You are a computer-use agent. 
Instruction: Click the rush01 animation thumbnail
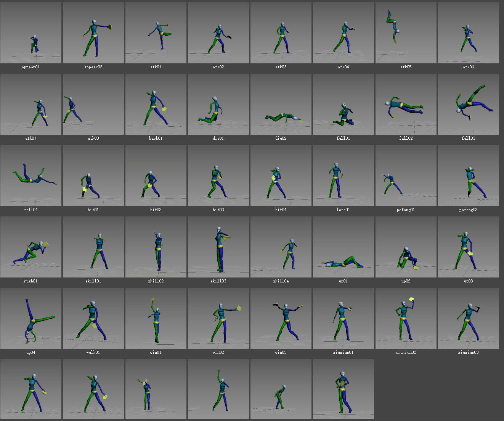(x=31, y=247)
